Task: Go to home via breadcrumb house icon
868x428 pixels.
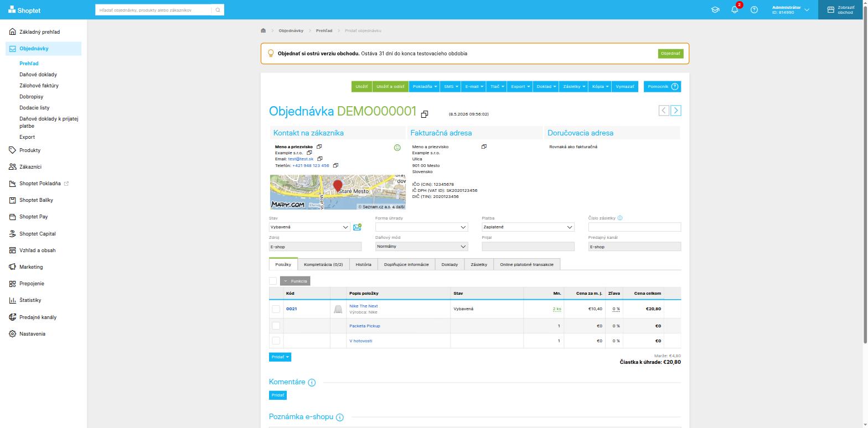Action: point(263,30)
